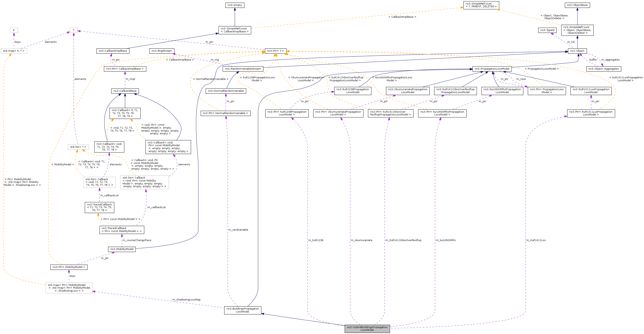Open ns3::SimpleRefCount< CallbackImplBase > node
Viewport: 644px width, 334px height.
coord(234,30)
